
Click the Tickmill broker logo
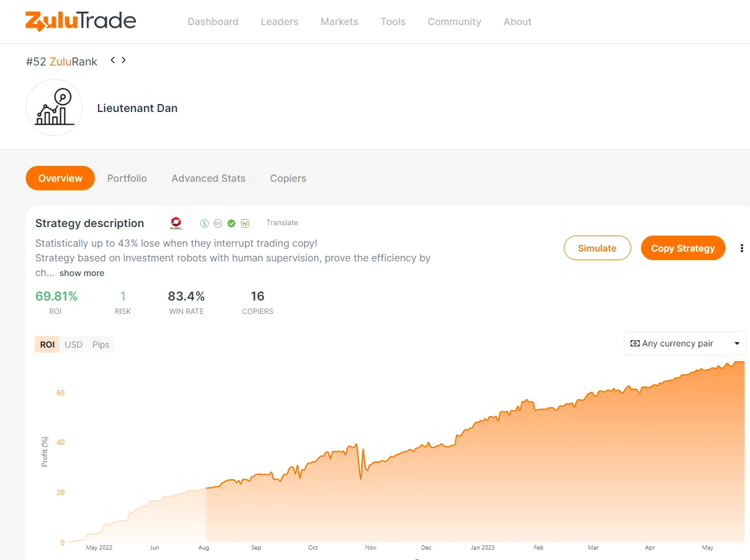(x=176, y=223)
